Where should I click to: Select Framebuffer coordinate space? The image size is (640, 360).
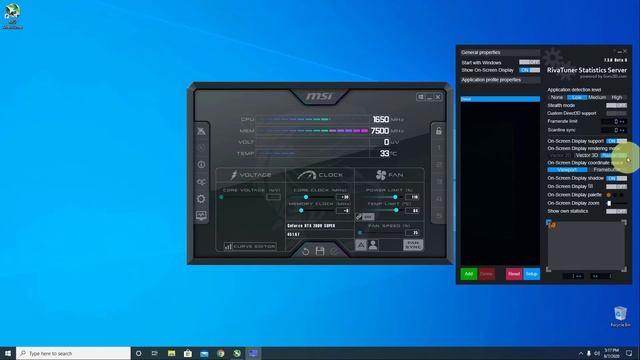[x=607, y=170]
